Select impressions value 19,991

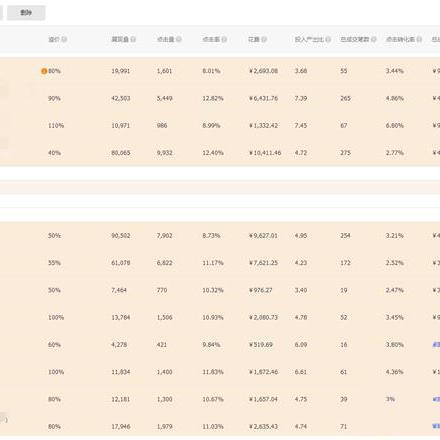click(x=121, y=71)
